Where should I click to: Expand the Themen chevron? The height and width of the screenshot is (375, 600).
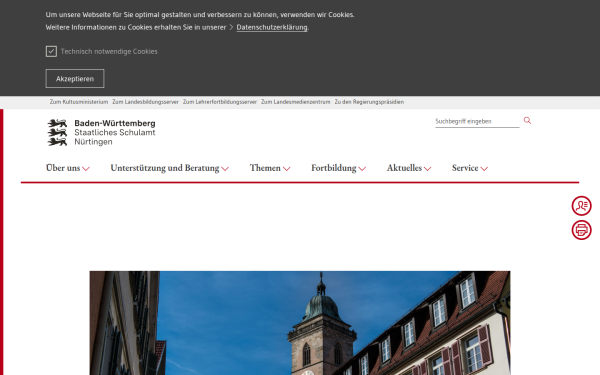click(287, 169)
